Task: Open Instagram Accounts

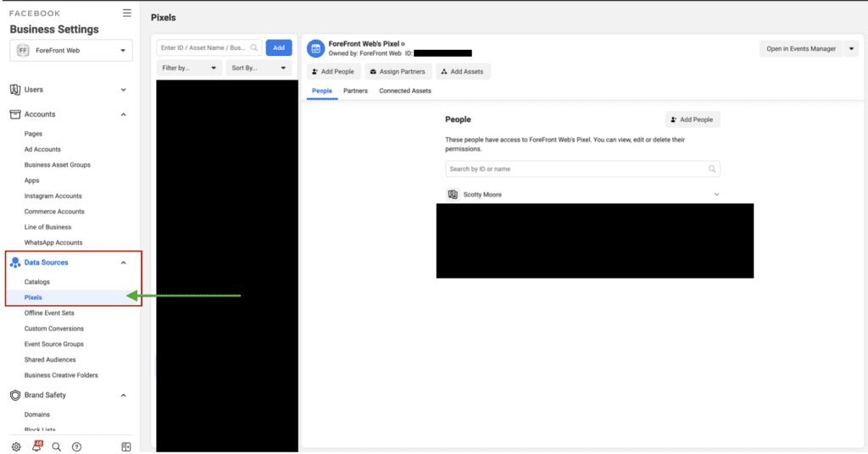Action: point(53,196)
